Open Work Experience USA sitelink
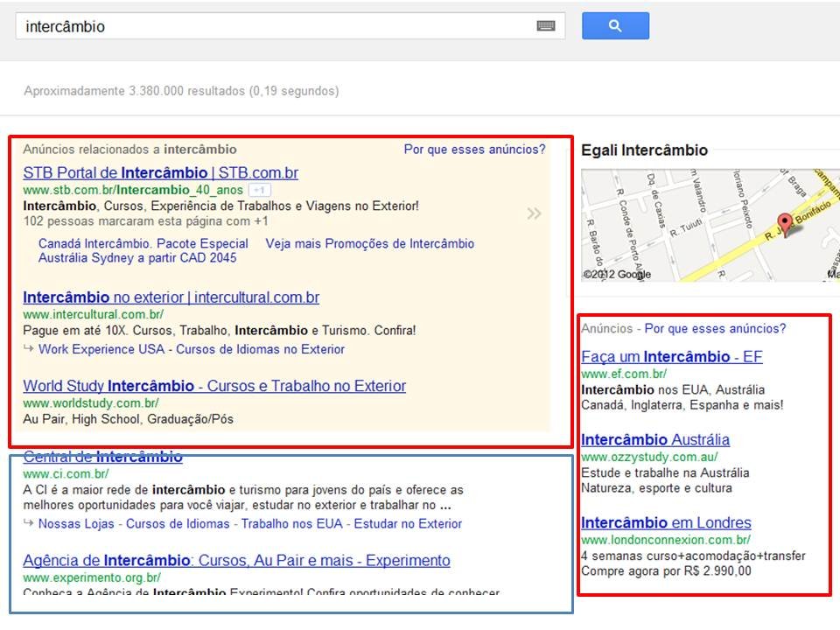The image size is (840, 630). [x=101, y=349]
